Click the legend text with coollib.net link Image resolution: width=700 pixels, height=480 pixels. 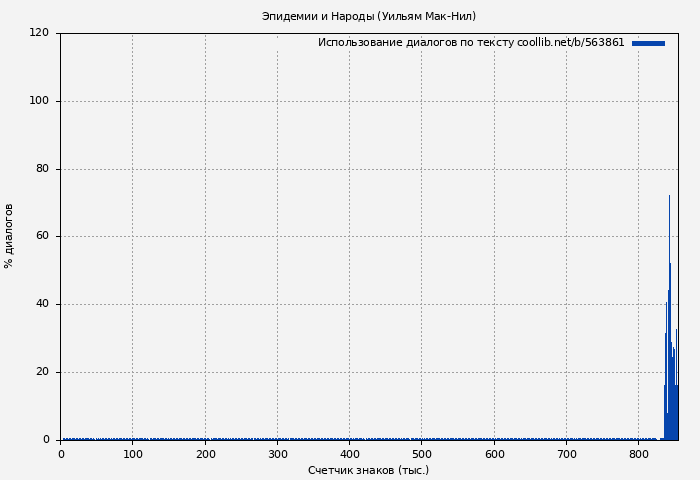[470, 43]
